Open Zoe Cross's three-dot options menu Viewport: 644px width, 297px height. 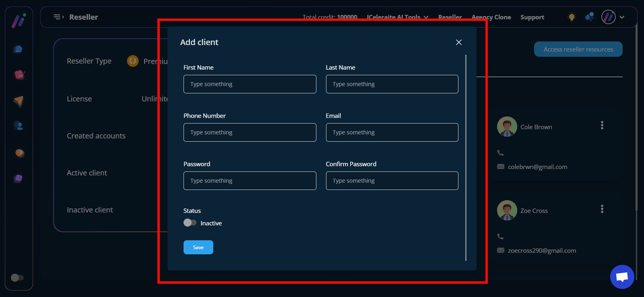tap(602, 209)
